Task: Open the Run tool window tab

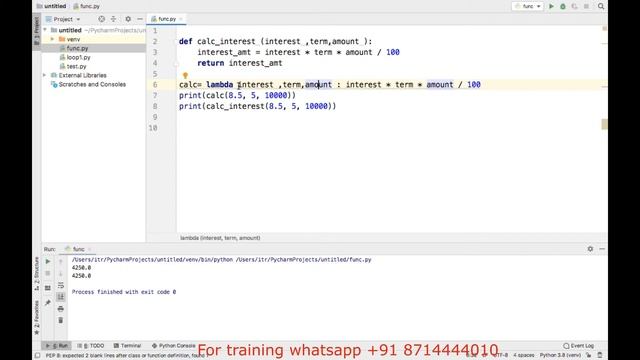Action: (57, 346)
